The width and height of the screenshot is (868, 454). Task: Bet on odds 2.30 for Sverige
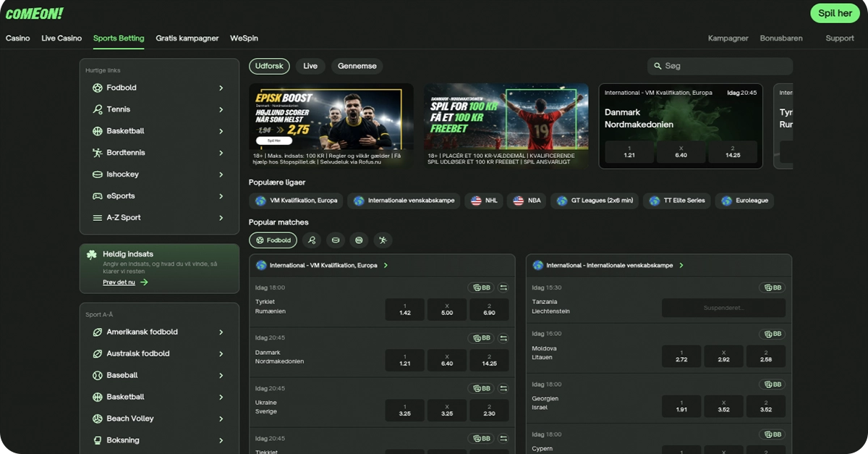(x=489, y=410)
